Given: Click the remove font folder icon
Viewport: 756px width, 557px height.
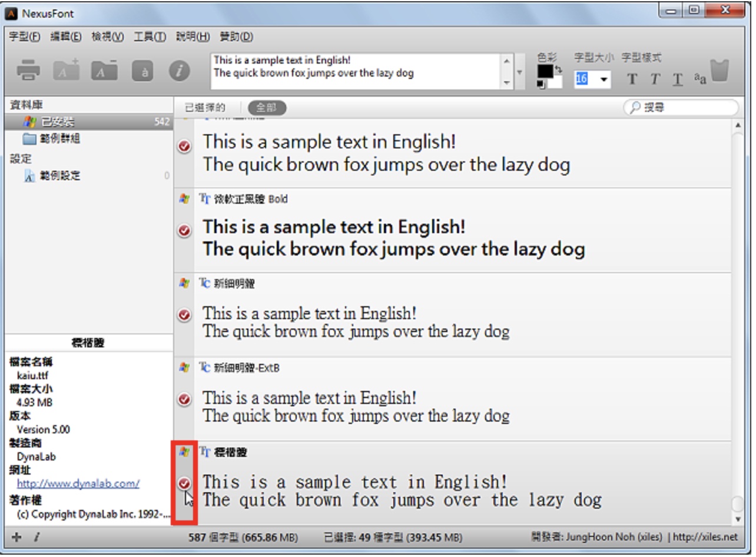Looking at the screenshot, I should 104,70.
